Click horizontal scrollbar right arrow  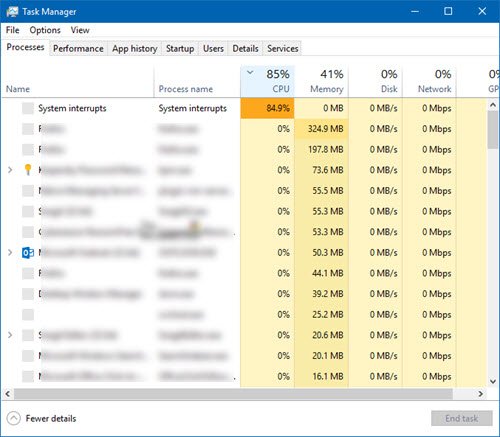tap(481, 394)
